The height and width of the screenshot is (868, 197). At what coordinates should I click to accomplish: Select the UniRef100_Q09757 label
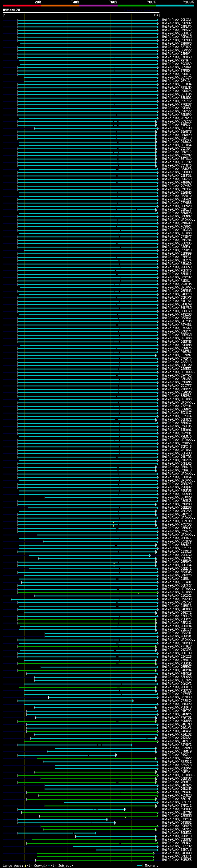[176, 603]
